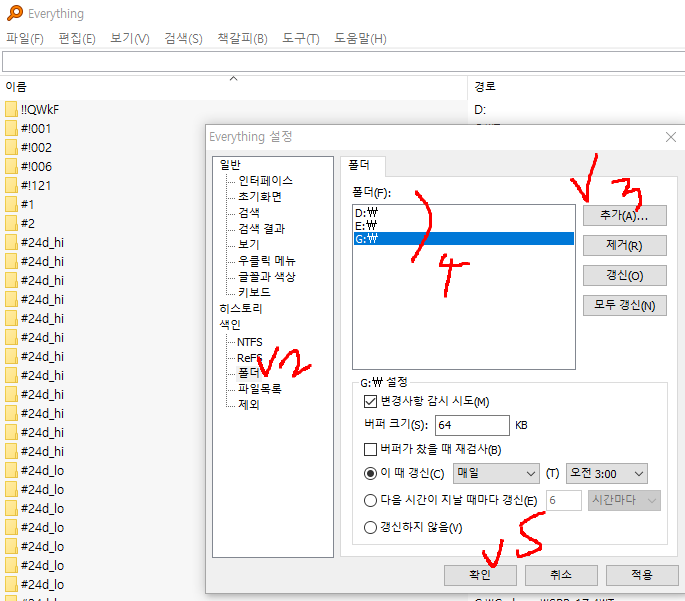Open the 매일 schedule dropdown
The image size is (685, 601).
496,473
